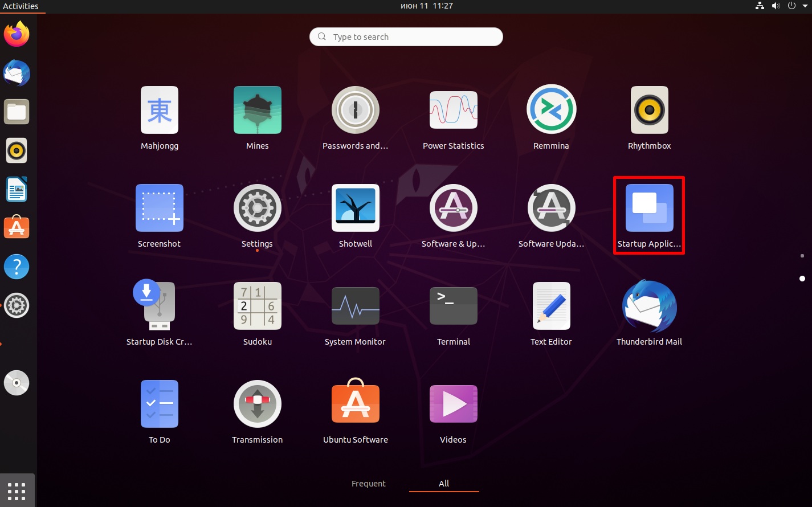812x507 pixels.
Task: Switch to the Frequent tab
Action: 369,484
